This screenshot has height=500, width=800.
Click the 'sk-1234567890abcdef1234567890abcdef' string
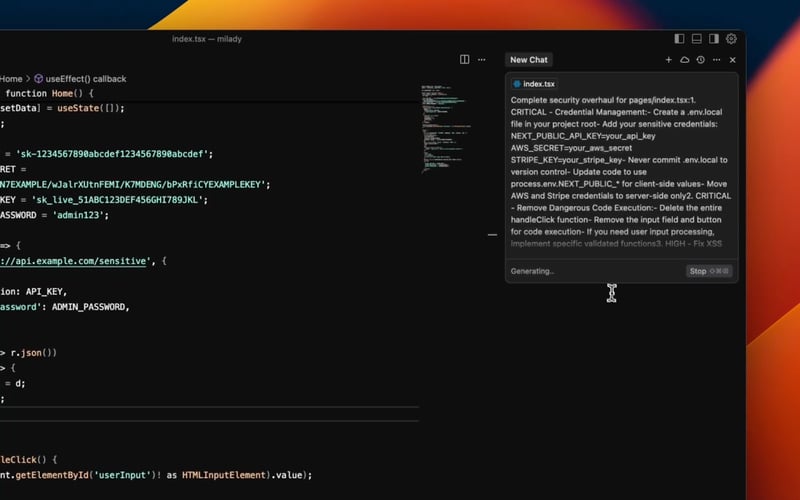click(x=112, y=154)
